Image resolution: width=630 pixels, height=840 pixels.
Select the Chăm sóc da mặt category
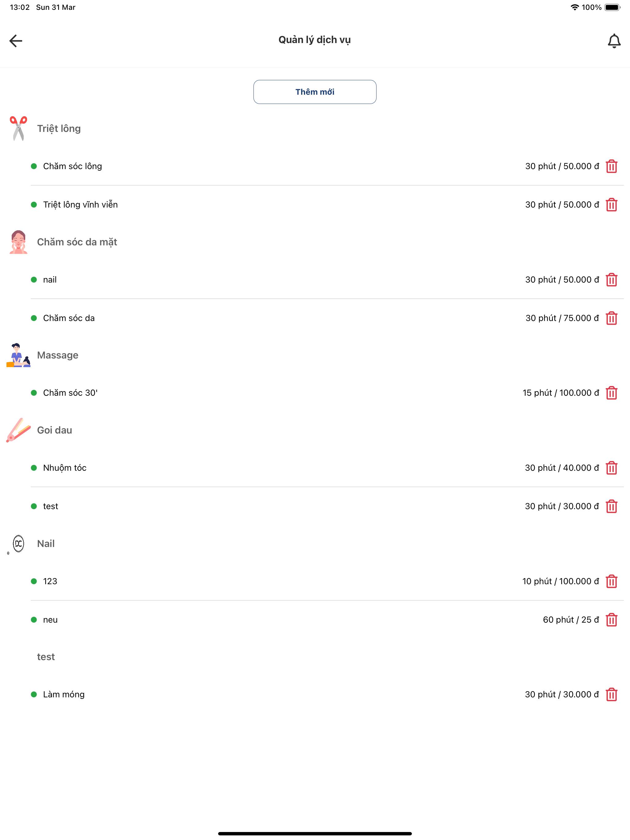(77, 242)
